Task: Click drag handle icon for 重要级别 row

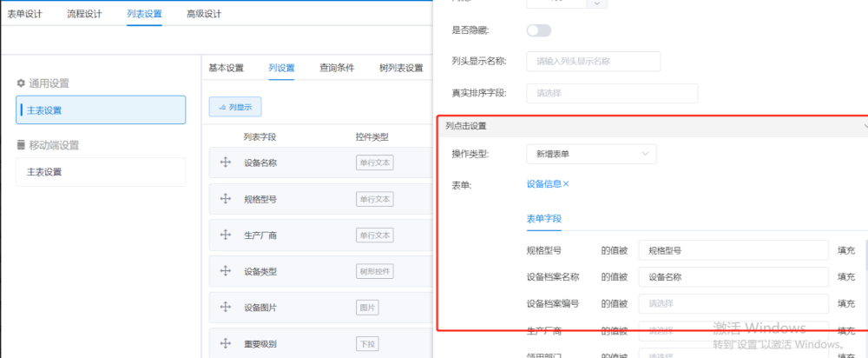Action: click(225, 343)
